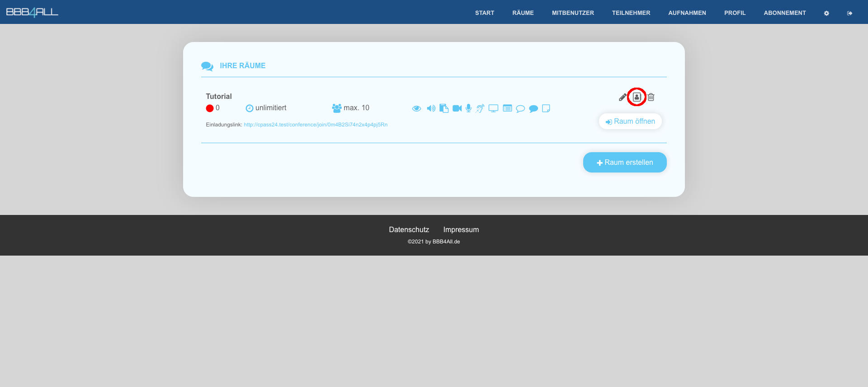Click the max. 10 participants text
The image size is (868, 387).
[x=356, y=108]
